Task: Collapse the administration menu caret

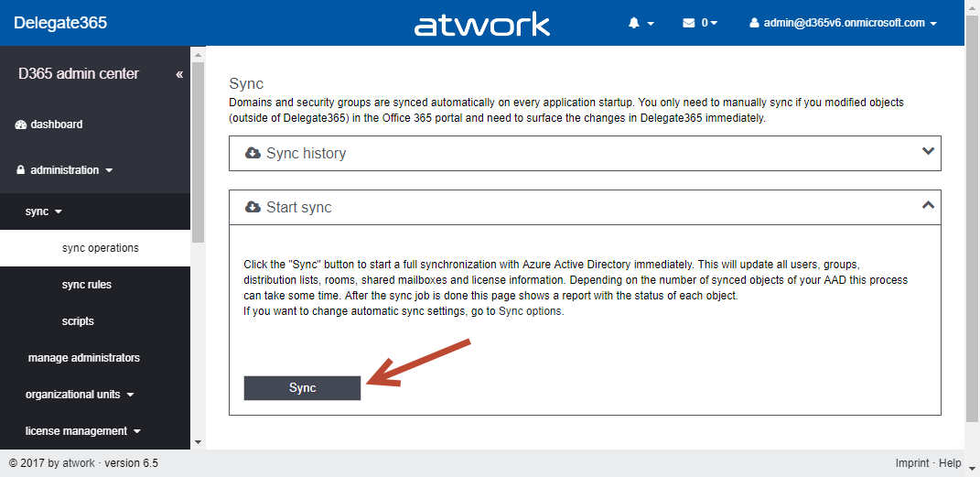Action: point(110,170)
